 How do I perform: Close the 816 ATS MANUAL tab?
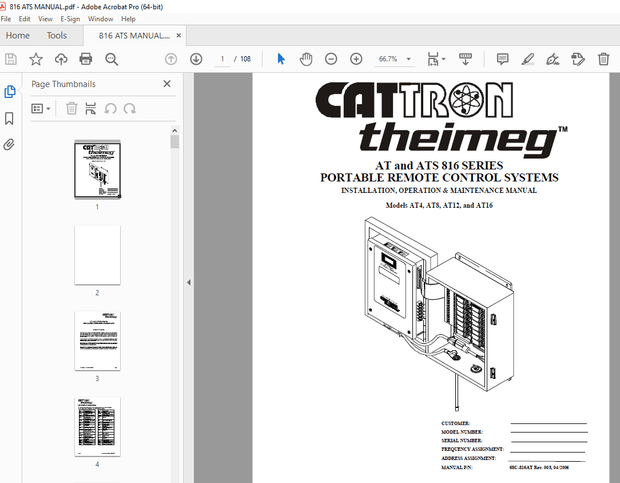pyautogui.click(x=179, y=36)
